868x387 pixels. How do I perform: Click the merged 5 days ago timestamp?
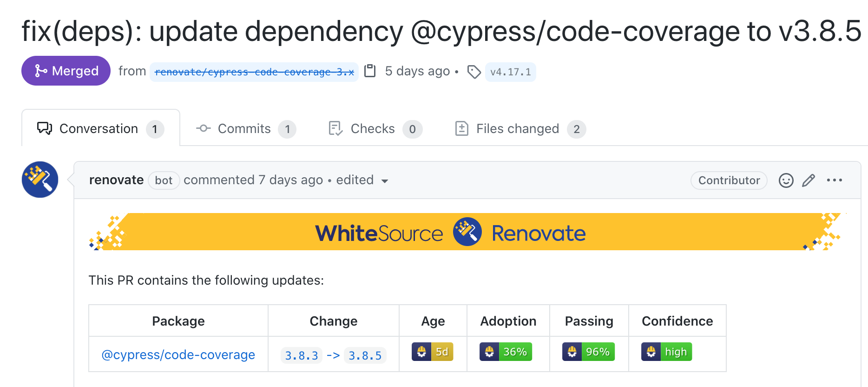[417, 71]
